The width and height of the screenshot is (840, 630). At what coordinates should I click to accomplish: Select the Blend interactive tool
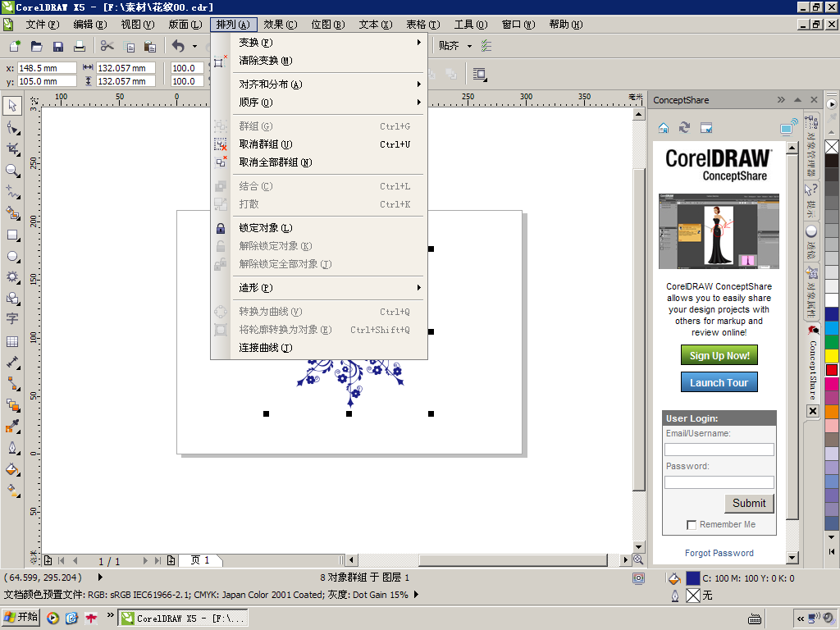[x=12, y=405]
